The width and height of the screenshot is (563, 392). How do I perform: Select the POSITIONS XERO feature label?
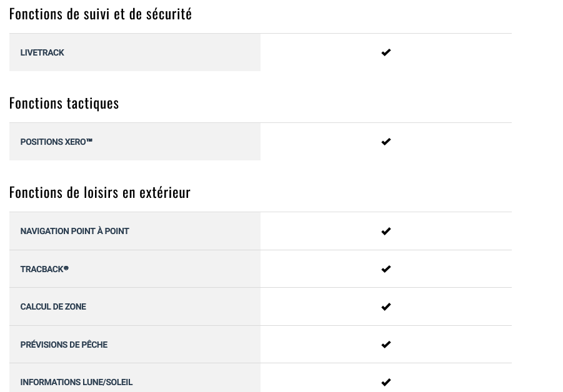56,142
